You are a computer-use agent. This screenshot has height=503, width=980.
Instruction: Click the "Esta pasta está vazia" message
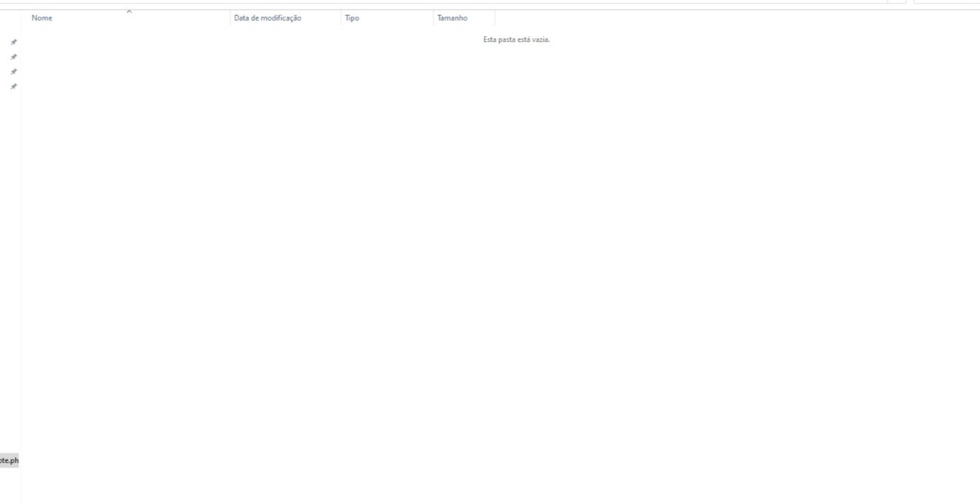point(516,40)
